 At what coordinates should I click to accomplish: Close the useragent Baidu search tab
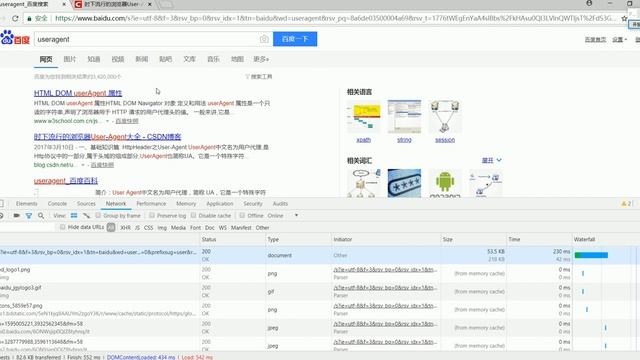(x=64, y=4)
